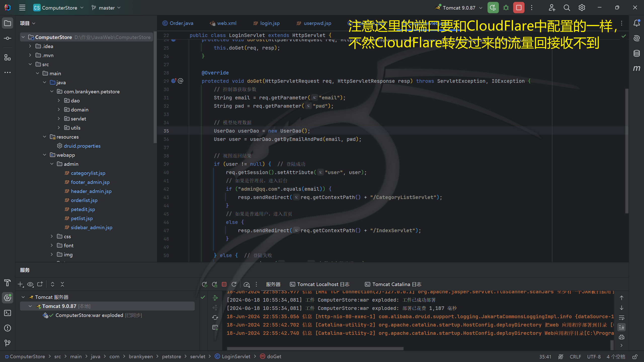
Task: Collapse the webapp folder
Action: [x=45, y=155]
